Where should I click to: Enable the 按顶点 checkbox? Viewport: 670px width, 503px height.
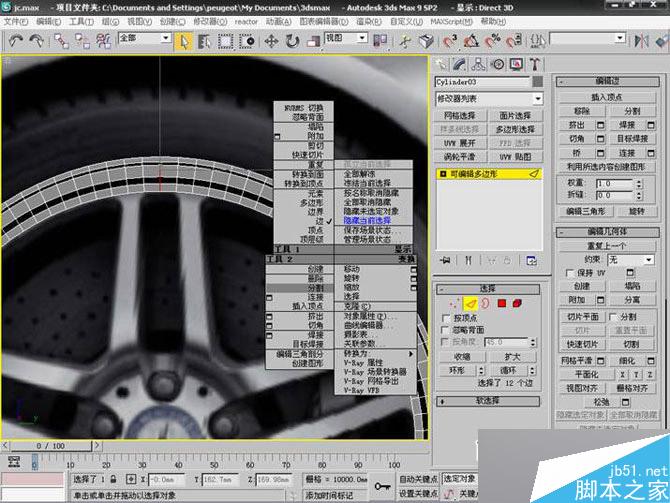pyautogui.click(x=446, y=317)
